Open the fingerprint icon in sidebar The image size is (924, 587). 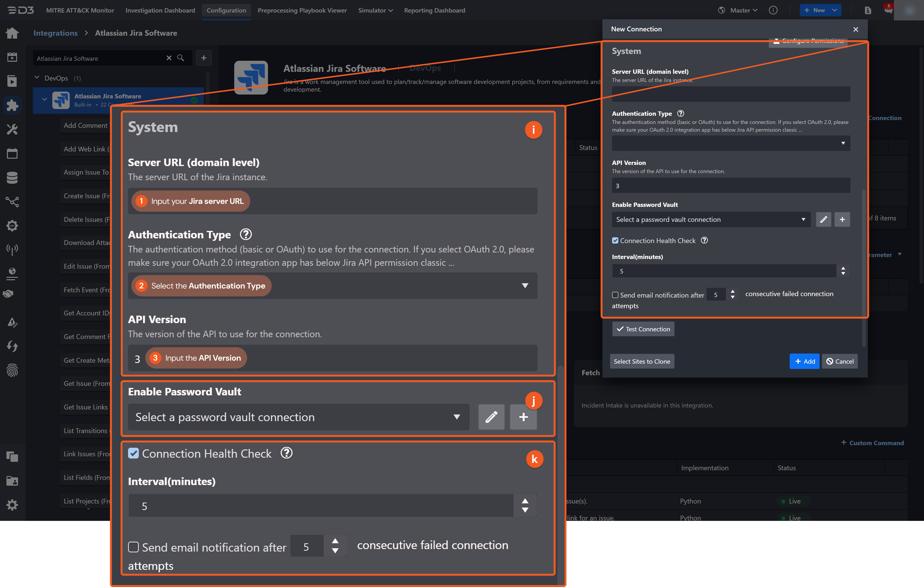point(12,370)
